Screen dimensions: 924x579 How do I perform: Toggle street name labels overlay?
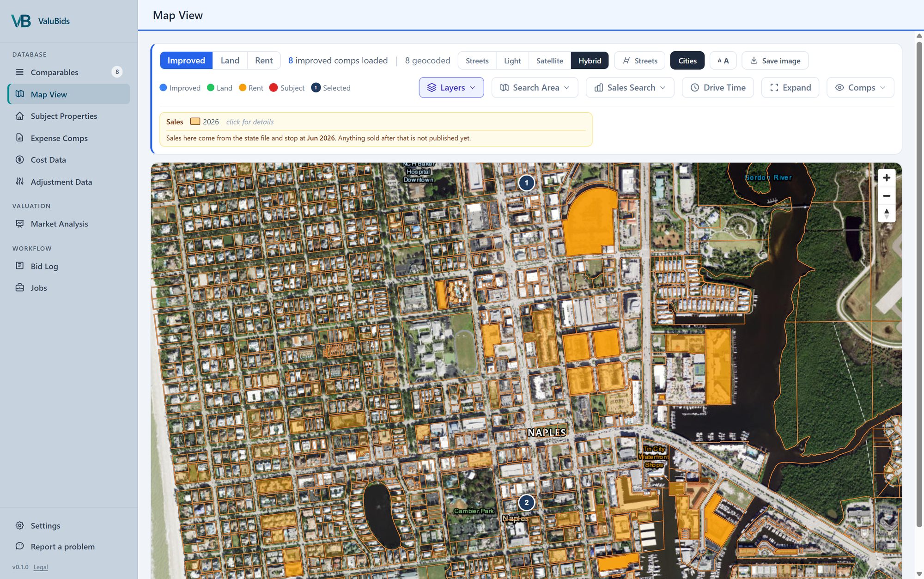(x=639, y=61)
